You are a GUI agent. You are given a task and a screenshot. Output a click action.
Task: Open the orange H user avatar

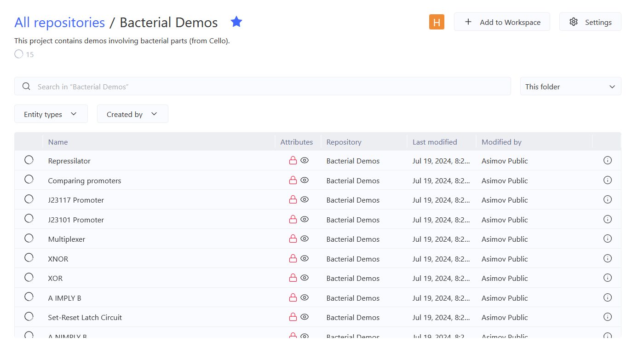click(437, 22)
